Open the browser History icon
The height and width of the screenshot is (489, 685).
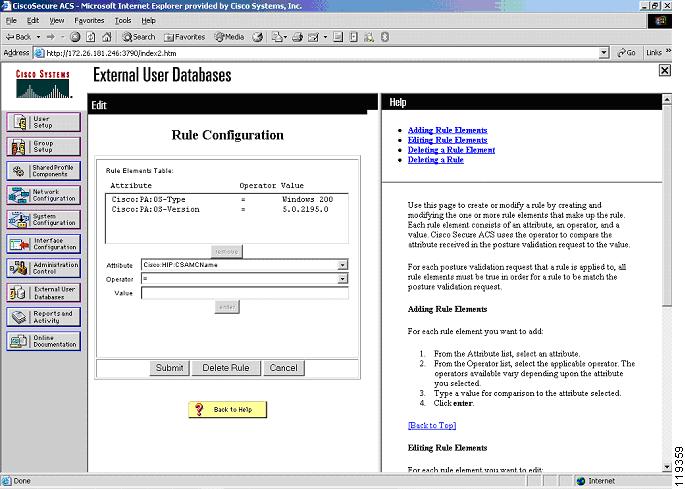(258, 37)
